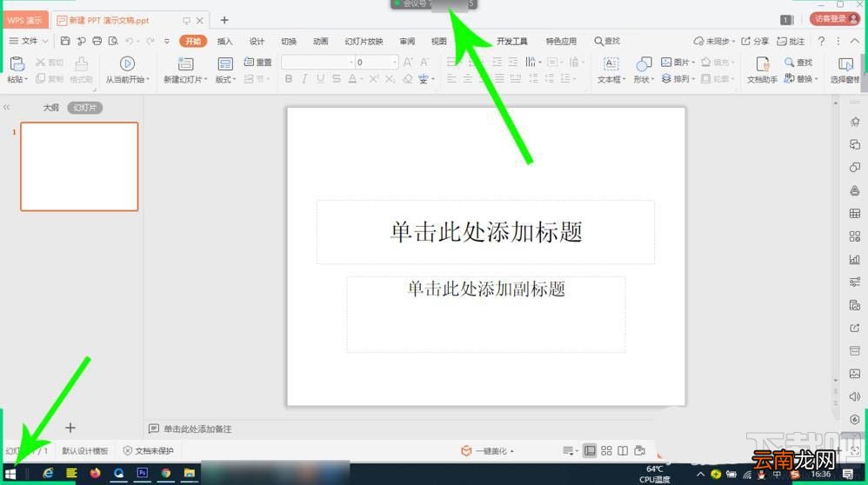Select the 幻灯片 pane tab
The image size is (868, 485).
pos(84,108)
